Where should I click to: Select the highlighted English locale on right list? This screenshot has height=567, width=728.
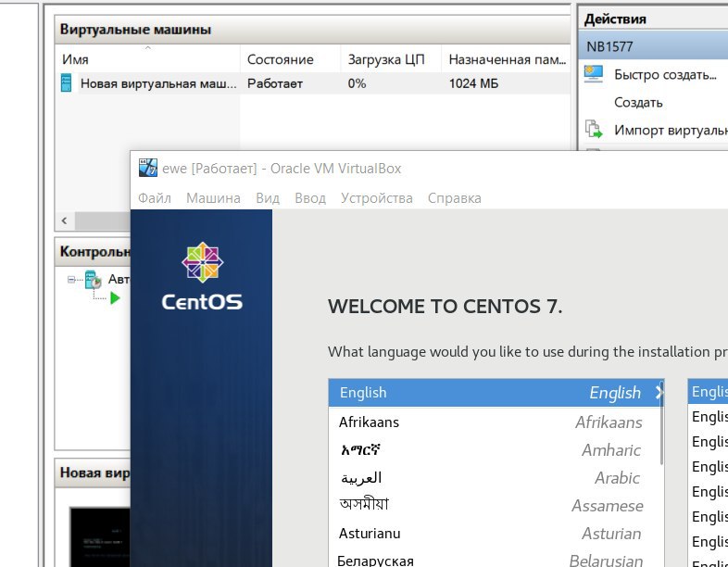[x=708, y=392]
